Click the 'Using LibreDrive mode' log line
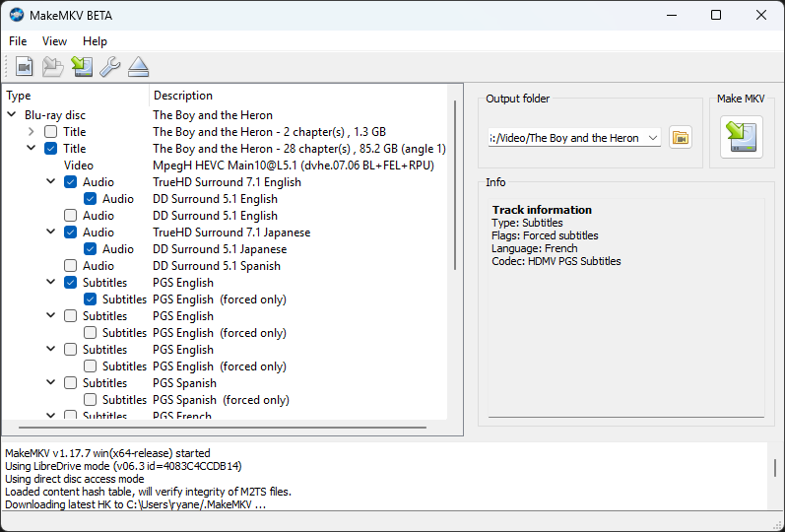 click(x=123, y=466)
